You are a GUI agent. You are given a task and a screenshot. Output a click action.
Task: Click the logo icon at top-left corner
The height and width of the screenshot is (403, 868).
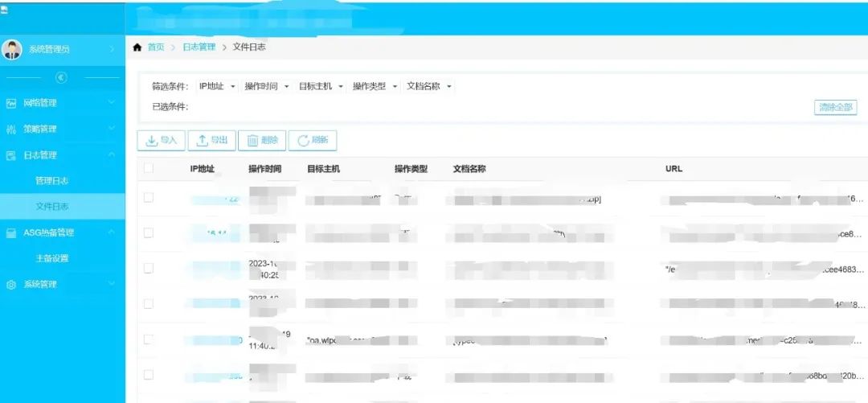[x=4, y=10]
